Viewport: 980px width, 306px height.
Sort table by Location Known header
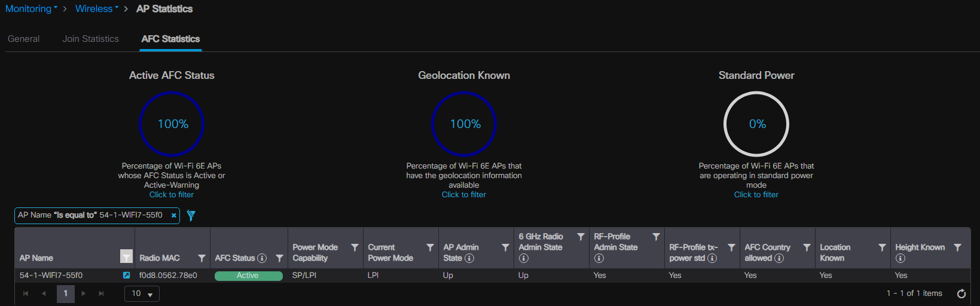click(835, 253)
